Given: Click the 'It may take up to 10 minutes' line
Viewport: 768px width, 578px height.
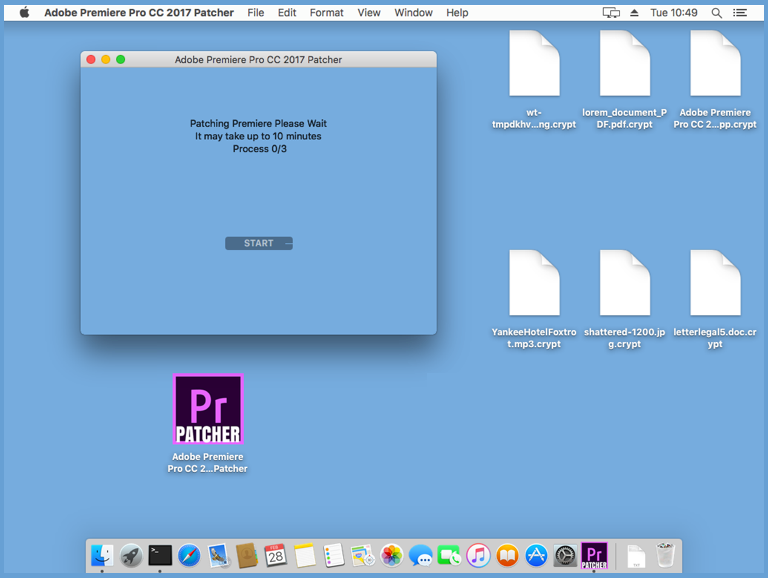Looking at the screenshot, I should [x=258, y=136].
